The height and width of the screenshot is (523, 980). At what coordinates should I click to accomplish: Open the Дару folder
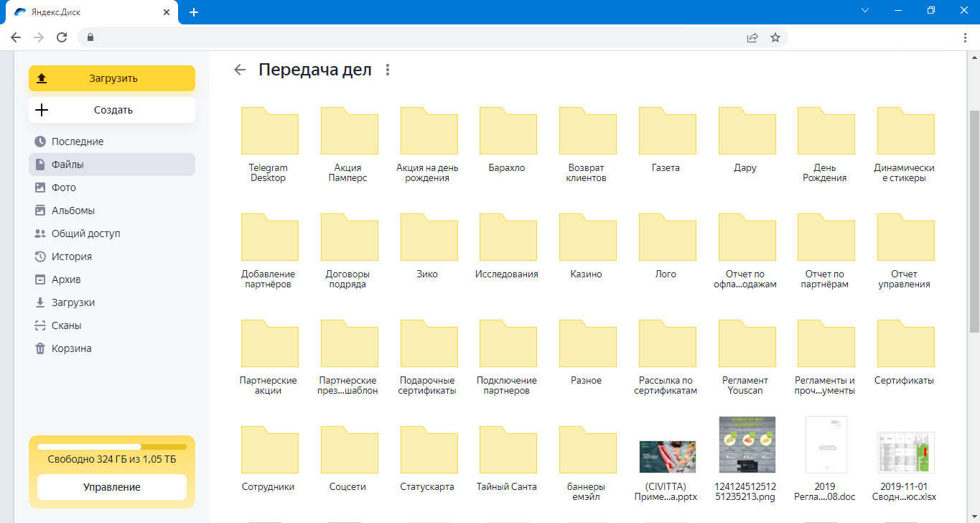(747, 131)
